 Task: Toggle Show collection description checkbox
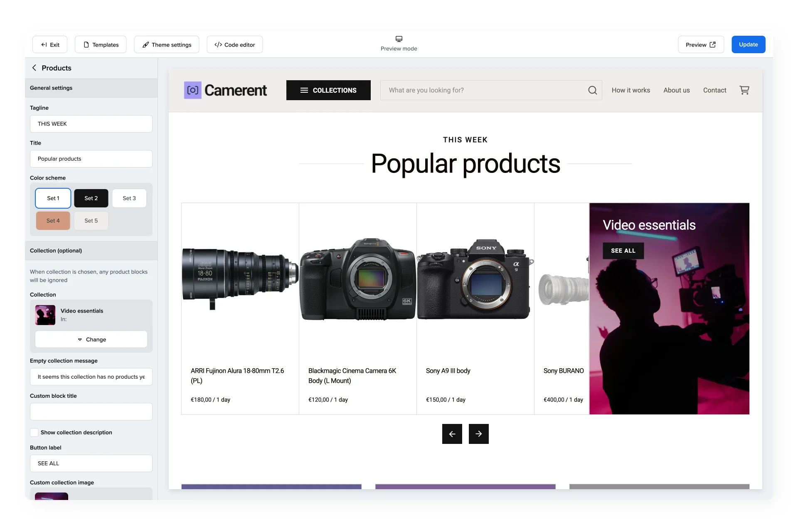[34, 432]
